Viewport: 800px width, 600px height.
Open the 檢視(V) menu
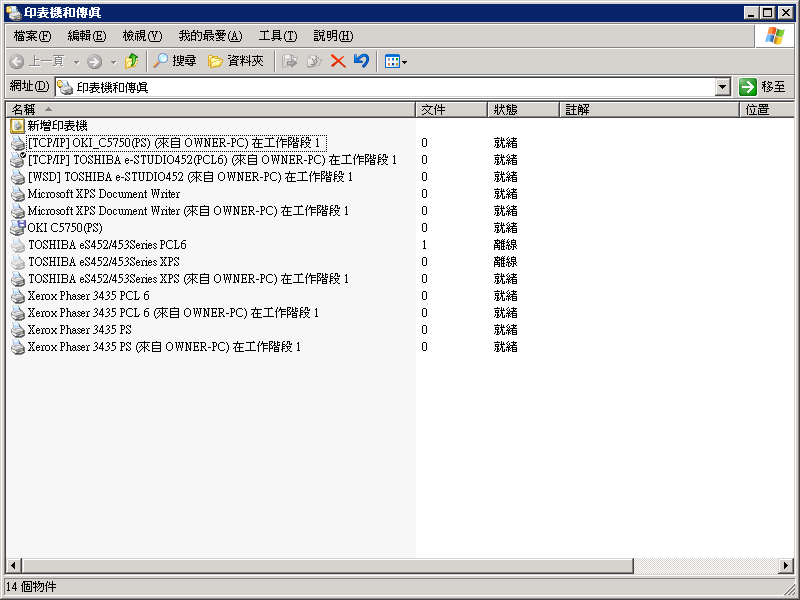coord(142,36)
